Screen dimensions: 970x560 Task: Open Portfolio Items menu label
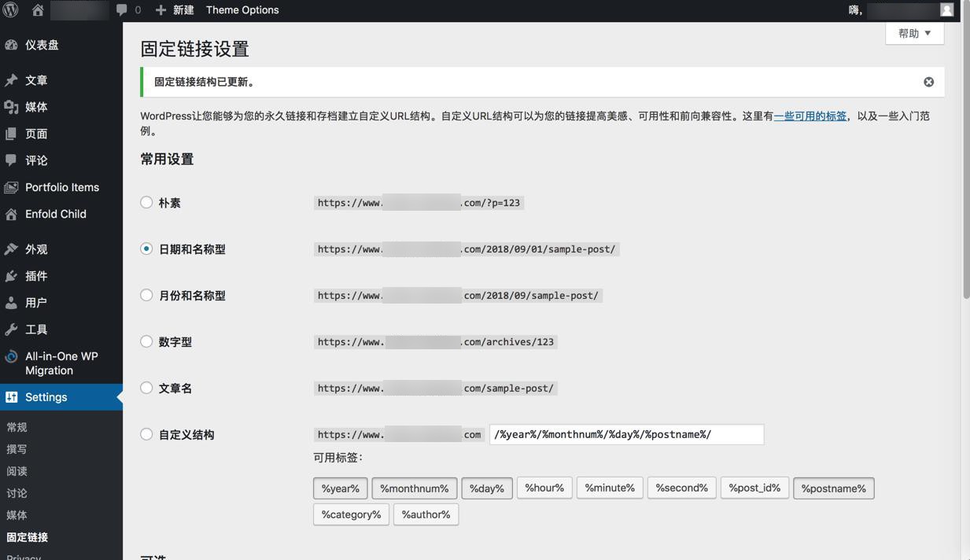(62, 187)
